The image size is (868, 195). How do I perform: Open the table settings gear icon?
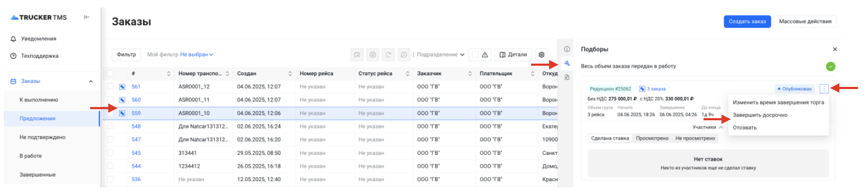click(541, 55)
